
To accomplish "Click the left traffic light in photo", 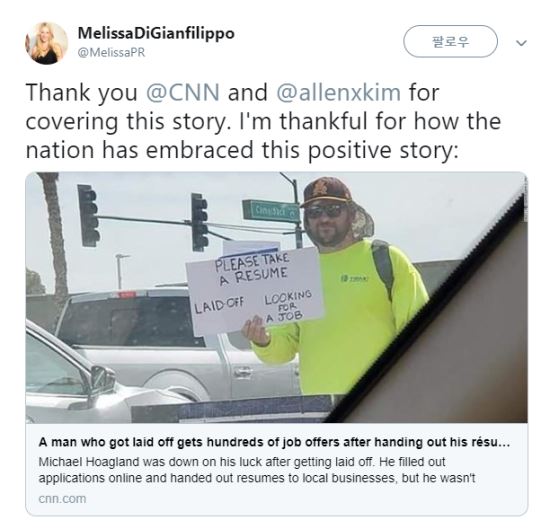I will click(x=88, y=215).
